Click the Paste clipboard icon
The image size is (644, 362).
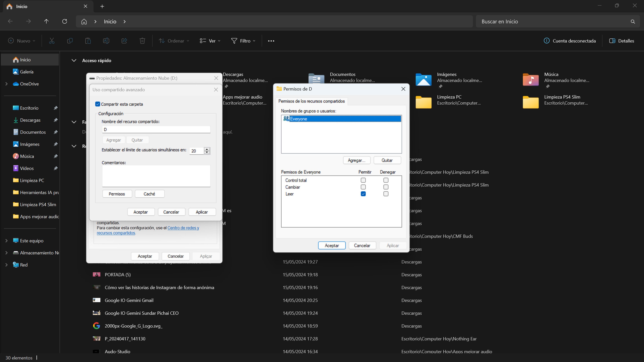pyautogui.click(x=88, y=41)
